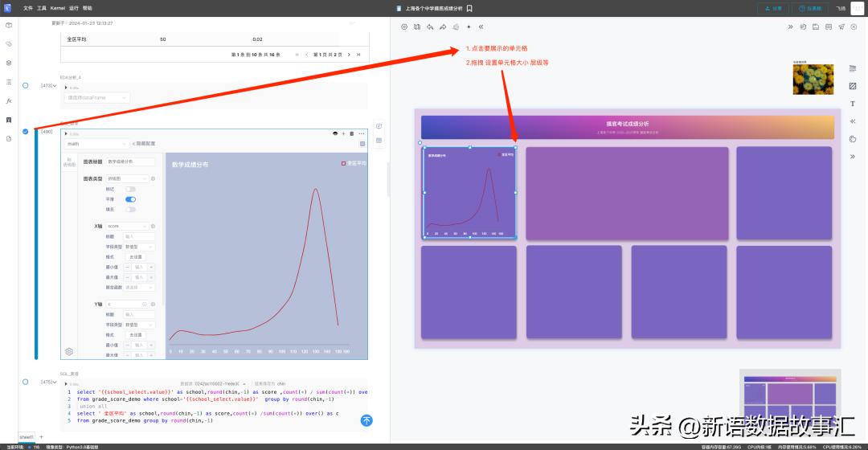Open chart settings gear at cell bottom-left
This screenshot has height=450, width=868.
[69, 351]
